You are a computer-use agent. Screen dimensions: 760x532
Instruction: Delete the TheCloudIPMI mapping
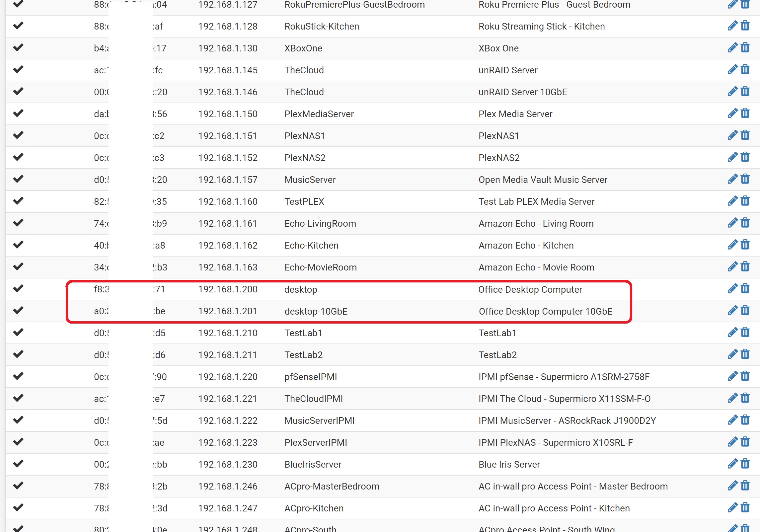pyautogui.click(x=745, y=398)
